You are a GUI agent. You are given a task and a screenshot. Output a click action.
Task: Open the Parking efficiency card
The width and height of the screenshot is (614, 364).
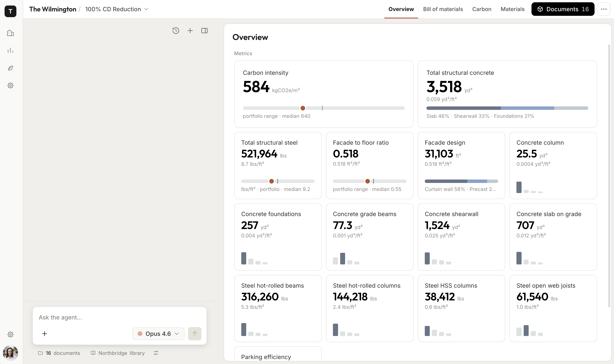coord(278,354)
